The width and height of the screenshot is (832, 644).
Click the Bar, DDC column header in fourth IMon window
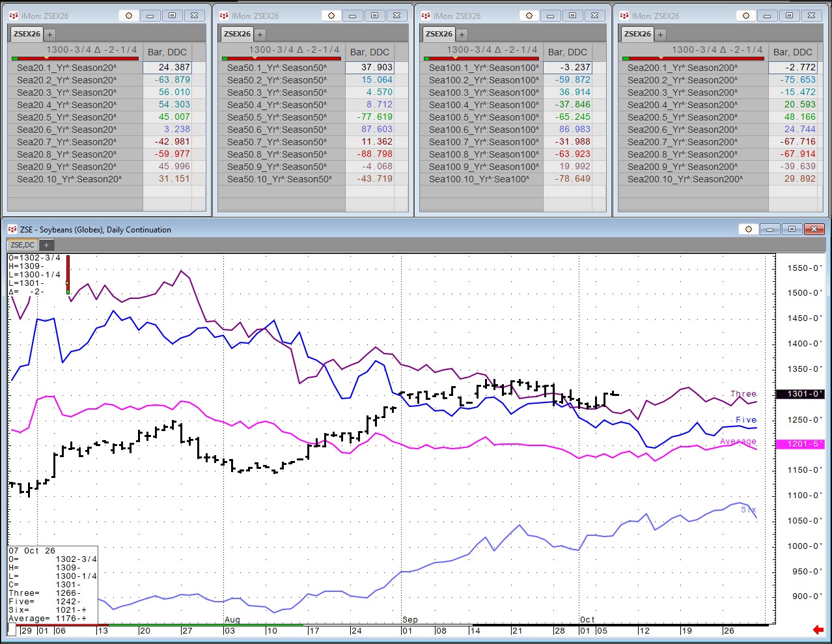pyautogui.click(x=792, y=52)
